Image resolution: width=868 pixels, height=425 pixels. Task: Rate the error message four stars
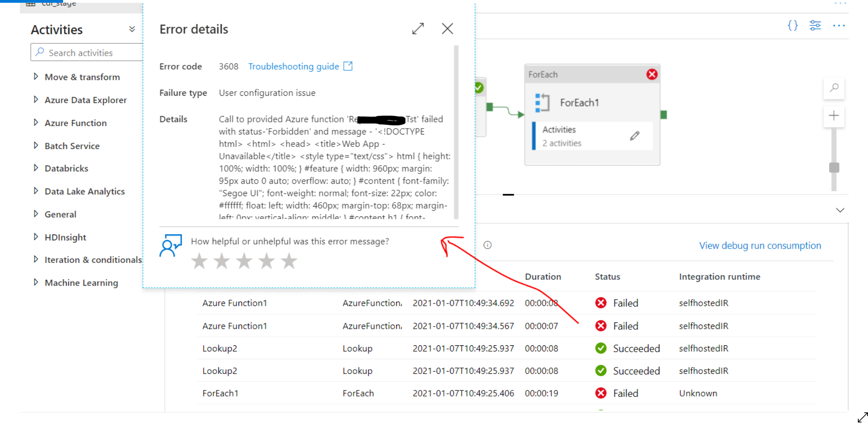click(267, 261)
